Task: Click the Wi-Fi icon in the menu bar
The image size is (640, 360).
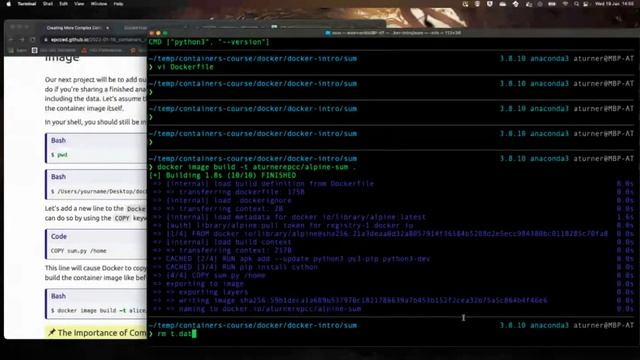Action: pos(565,4)
